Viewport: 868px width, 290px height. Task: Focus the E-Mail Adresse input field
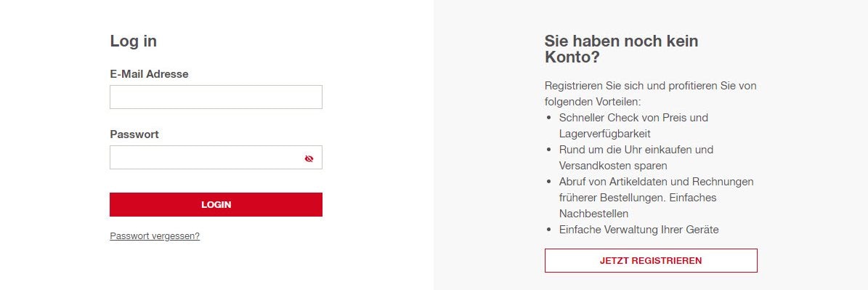(x=216, y=97)
